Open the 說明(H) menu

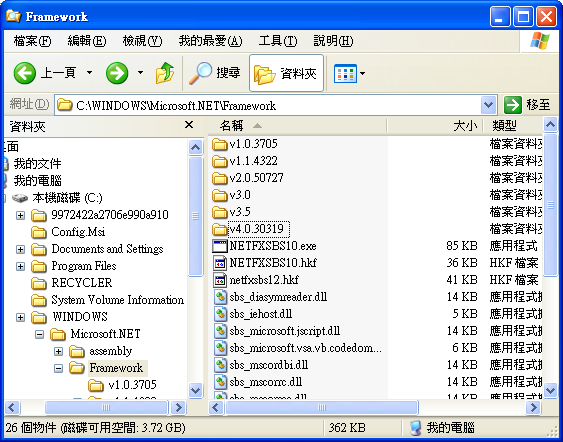tap(333, 41)
